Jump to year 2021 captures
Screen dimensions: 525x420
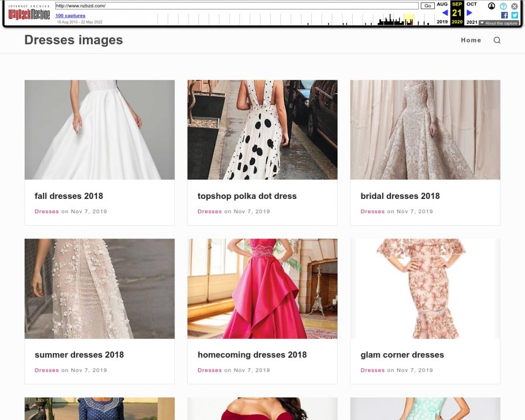(472, 22)
